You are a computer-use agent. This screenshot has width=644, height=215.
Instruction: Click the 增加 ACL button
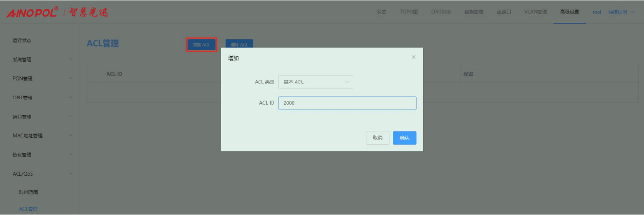pyautogui.click(x=202, y=45)
